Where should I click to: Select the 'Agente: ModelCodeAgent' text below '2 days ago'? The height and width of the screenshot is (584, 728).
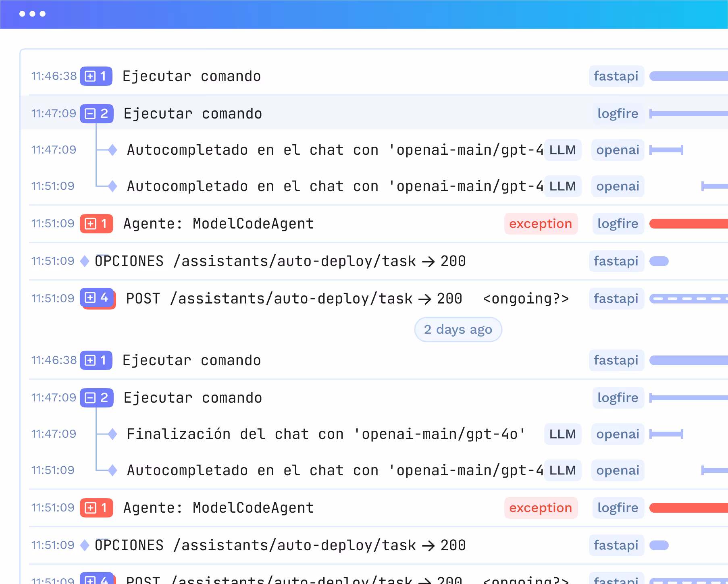[219, 508]
